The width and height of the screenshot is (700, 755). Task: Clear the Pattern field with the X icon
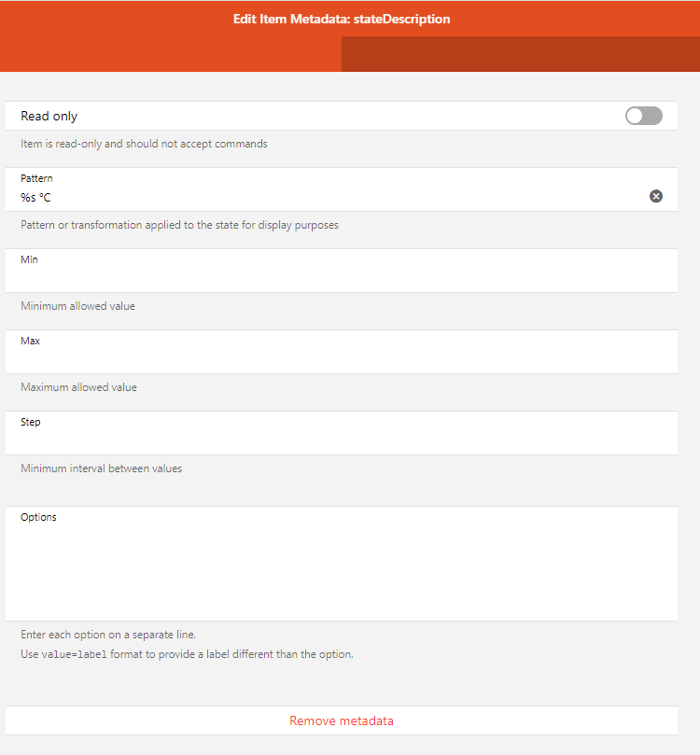click(656, 196)
